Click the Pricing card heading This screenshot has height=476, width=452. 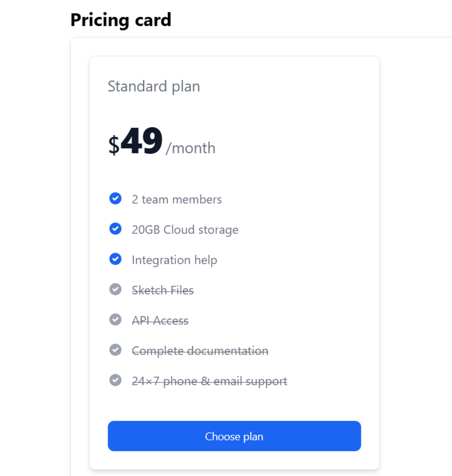tap(121, 20)
